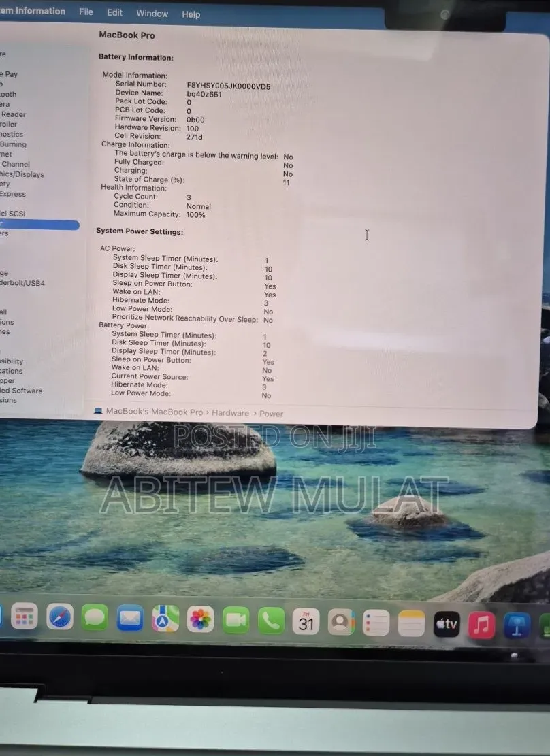Image resolution: width=550 pixels, height=756 pixels.
Task: Click MacBook's MacBook Pro in path bar
Action: click(155, 412)
